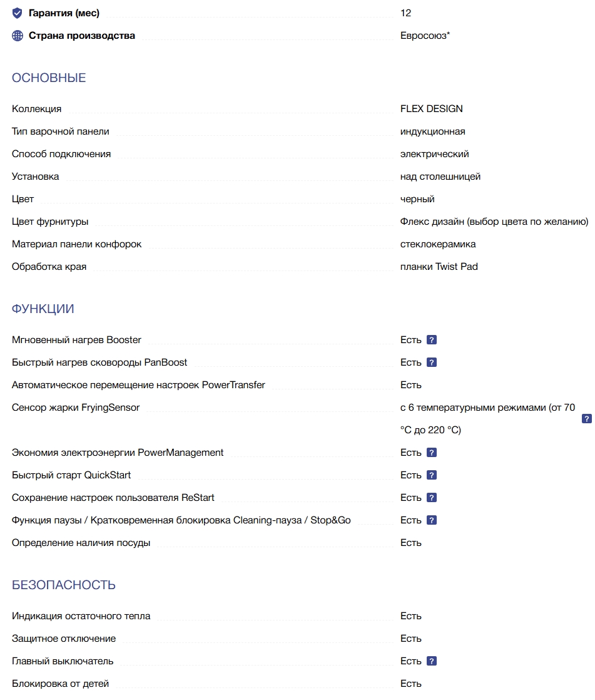Click the Евросоюз* country value

click(425, 36)
